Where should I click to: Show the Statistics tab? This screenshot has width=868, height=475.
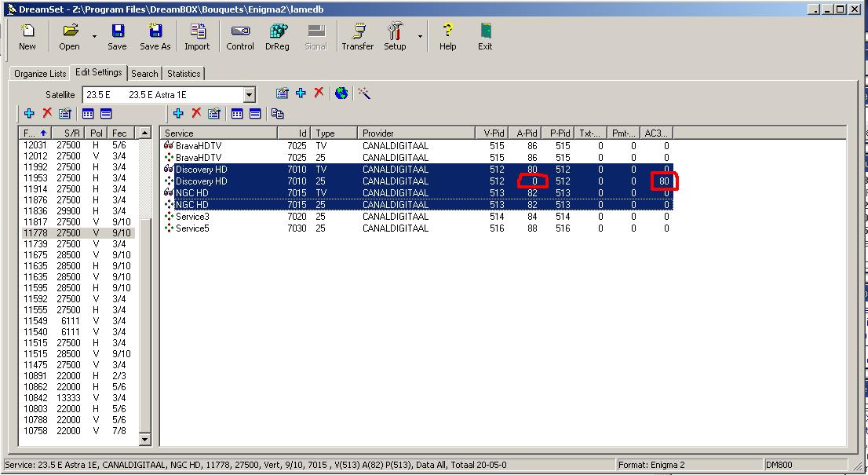[x=184, y=74]
